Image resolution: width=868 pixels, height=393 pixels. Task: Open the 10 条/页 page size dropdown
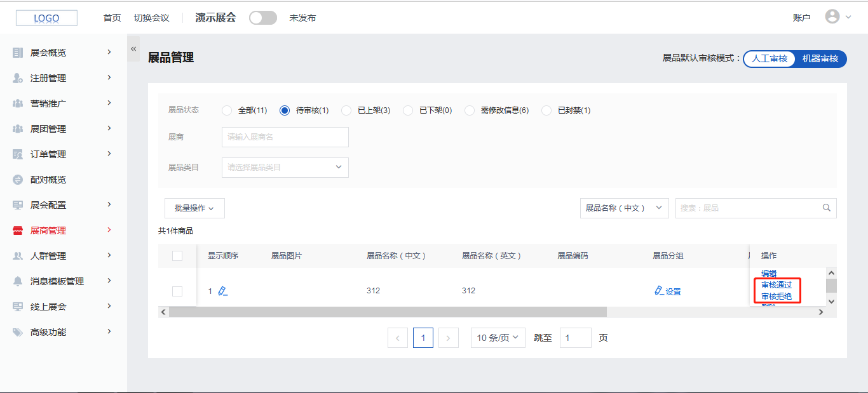[x=498, y=338]
